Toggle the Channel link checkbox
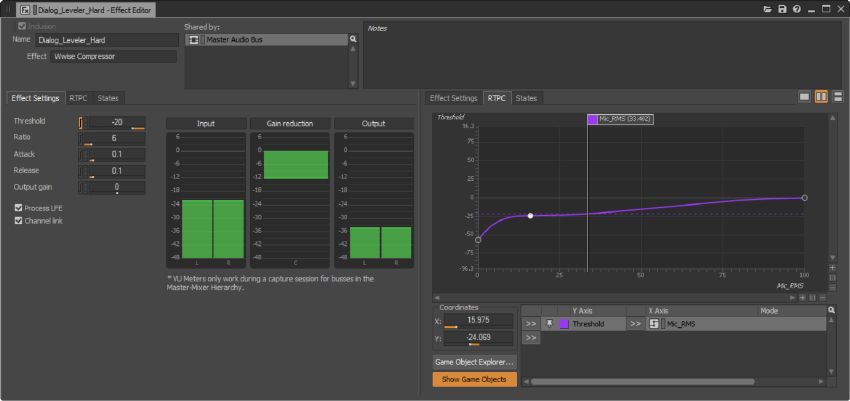 (x=18, y=220)
